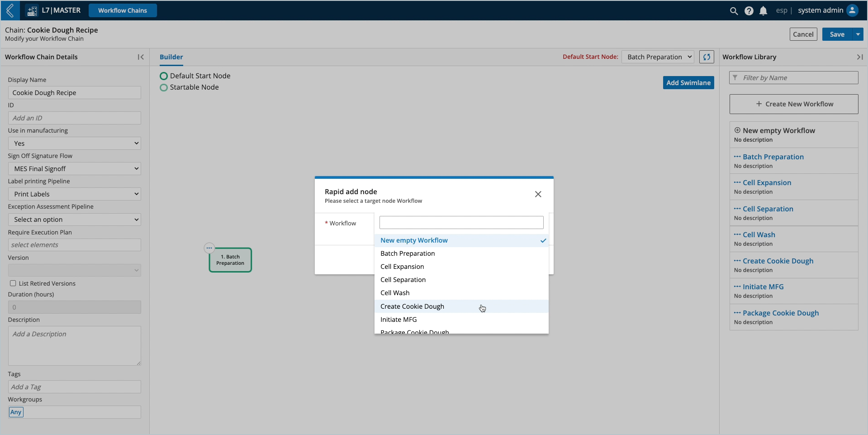Screen dimensions: 868x435
Task: Click the Cancel button
Action: coord(803,34)
